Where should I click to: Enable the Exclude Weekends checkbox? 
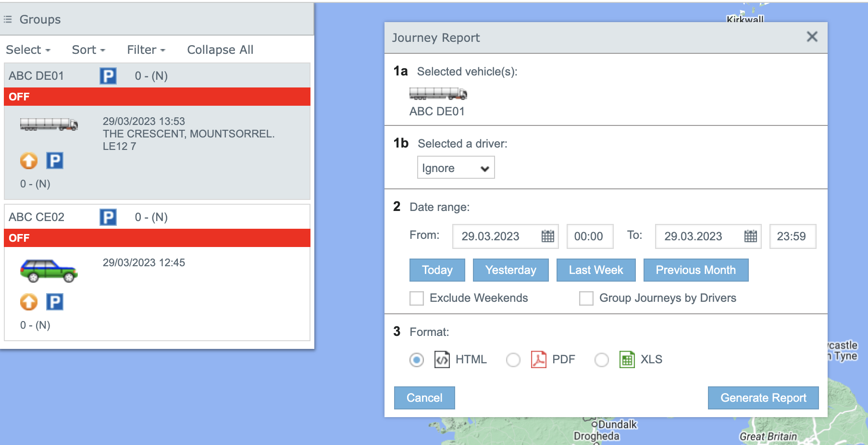(x=416, y=298)
